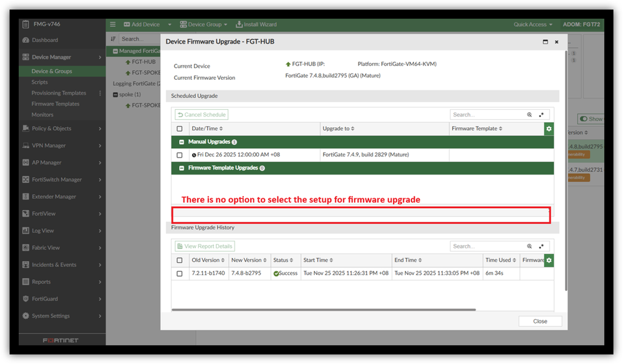
Task: Click the View Report Details button
Action: point(205,246)
